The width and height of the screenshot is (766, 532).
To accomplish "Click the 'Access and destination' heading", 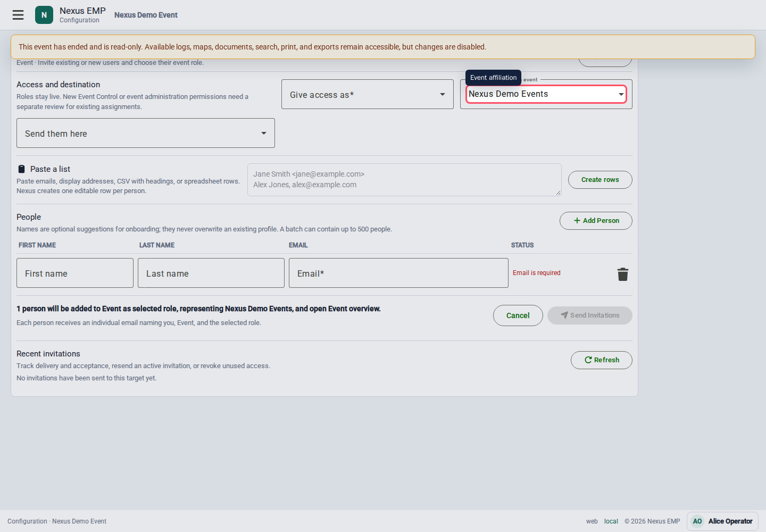I will click(x=59, y=85).
